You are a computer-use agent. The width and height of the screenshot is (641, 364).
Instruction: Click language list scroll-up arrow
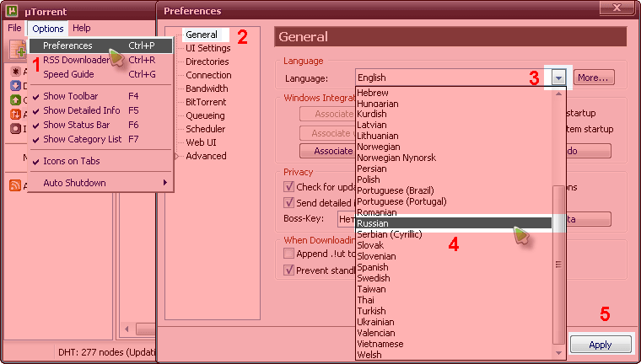[559, 94]
